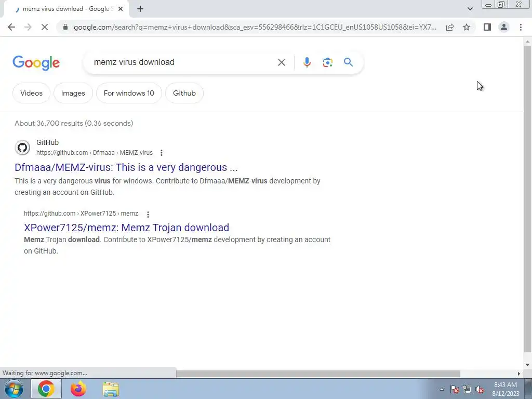The width and height of the screenshot is (532, 399).
Task: Open the Chrome profile icon
Action: point(504,27)
